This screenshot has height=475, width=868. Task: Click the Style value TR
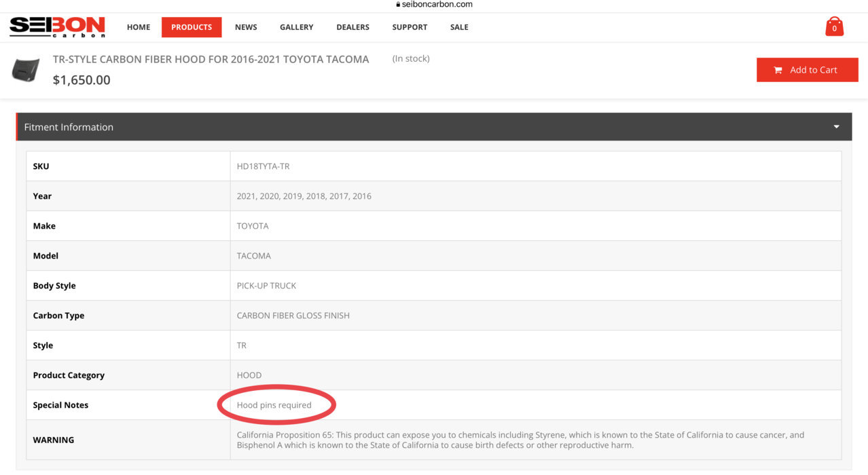tap(242, 345)
